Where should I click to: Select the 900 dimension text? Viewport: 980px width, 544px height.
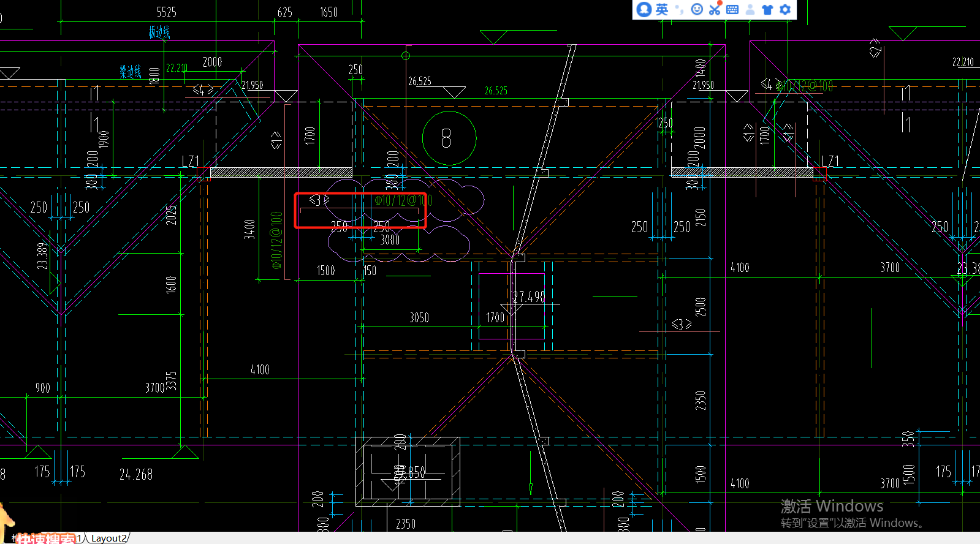(42, 388)
